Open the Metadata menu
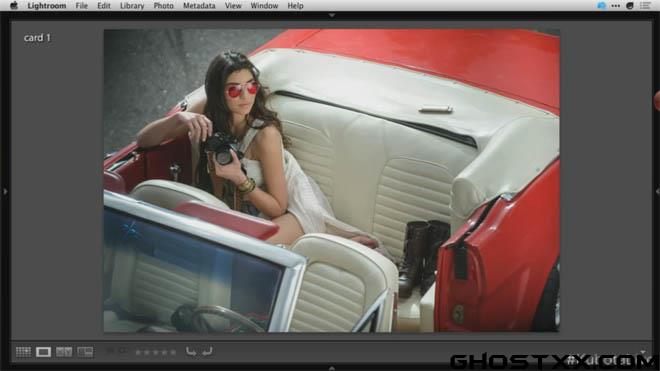The width and height of the screenshot is (660, 371). pos(199,5)
